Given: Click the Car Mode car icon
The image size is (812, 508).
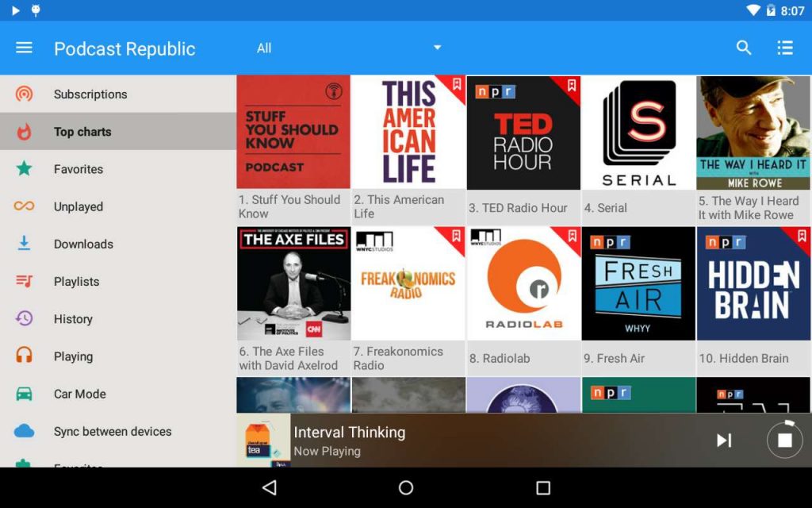Looking at the screenshot, I should tap(24, 394).
